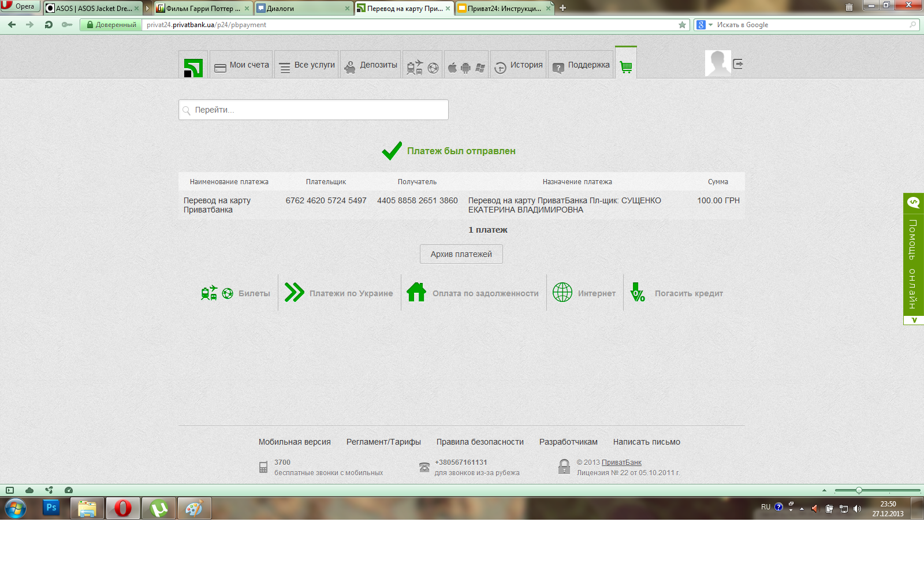Toggle Opera panels icon in status bar

click(x=10, y=490)
